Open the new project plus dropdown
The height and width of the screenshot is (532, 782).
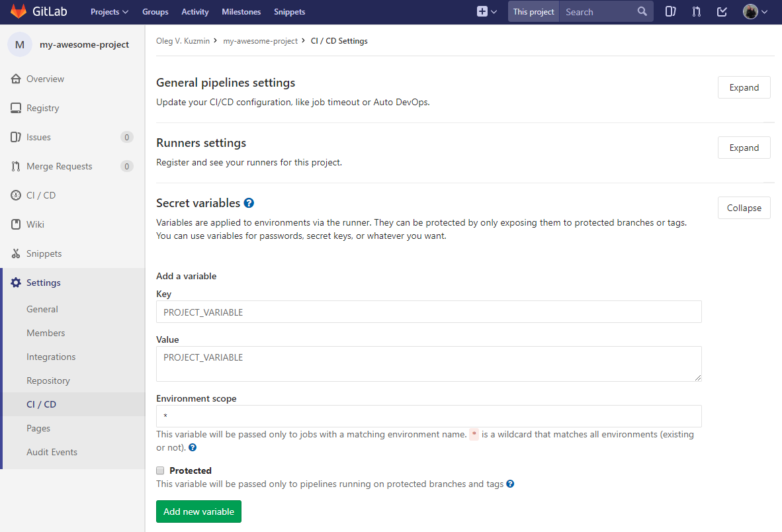click(487, 11)
